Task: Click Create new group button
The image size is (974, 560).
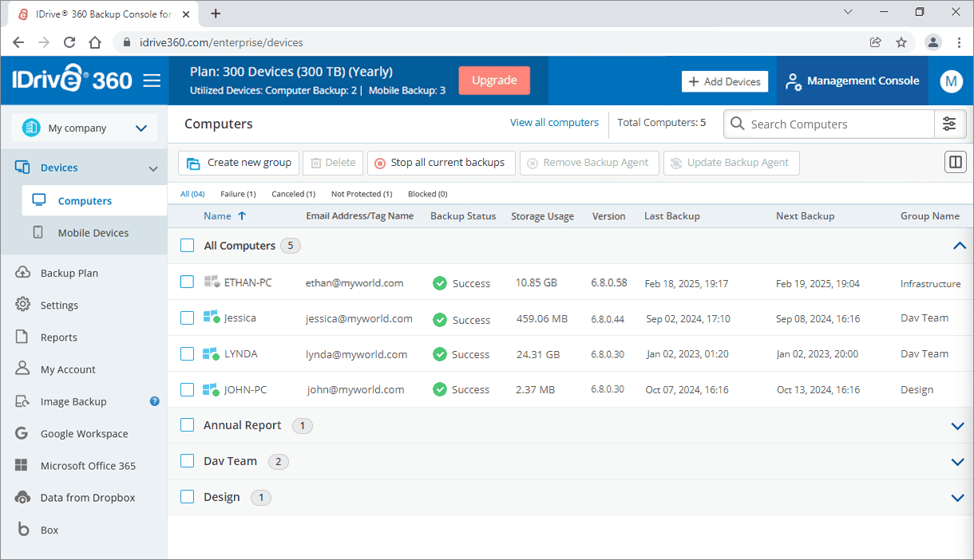Action: (x=239, y=163)
